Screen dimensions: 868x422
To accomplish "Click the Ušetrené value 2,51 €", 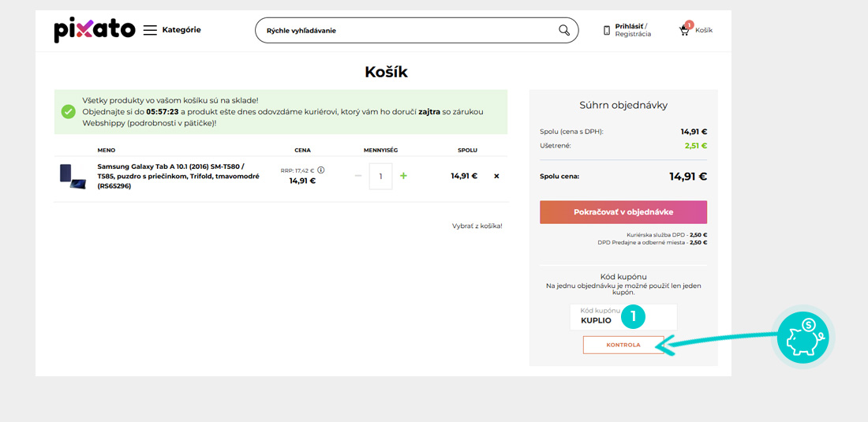I will pyautogui.click(x=697, y=145).
